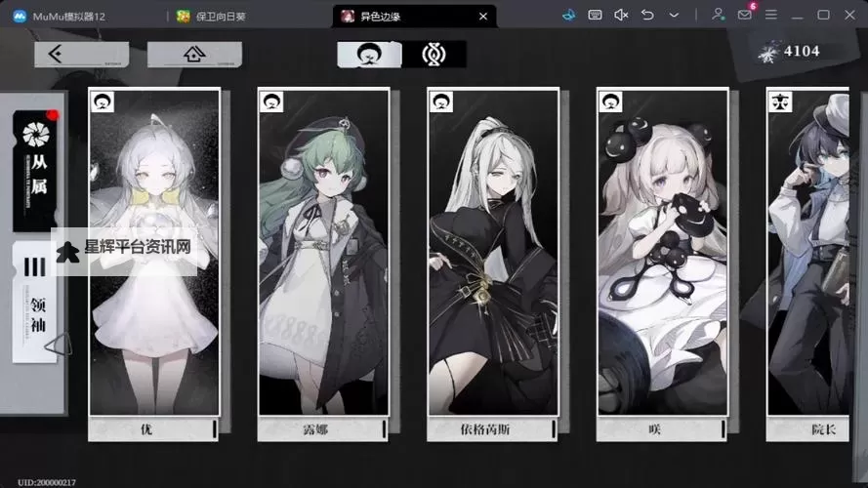
Task: Click the faction badge on 咲's card
Action: click(610, 102)
